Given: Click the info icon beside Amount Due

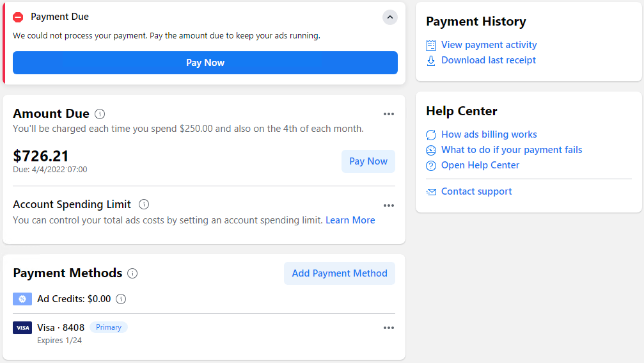Looking at the screenshot, I should [100, 114].
